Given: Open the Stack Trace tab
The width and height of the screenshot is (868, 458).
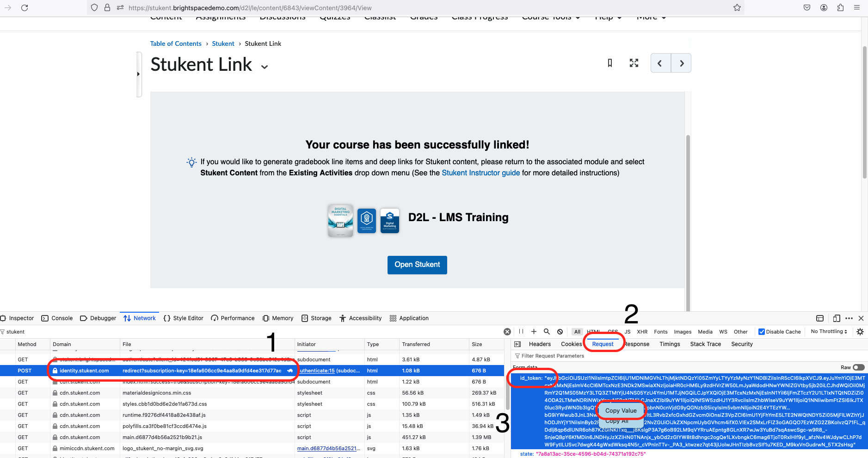Looking at the screenshot, I should tap(705, 344).
